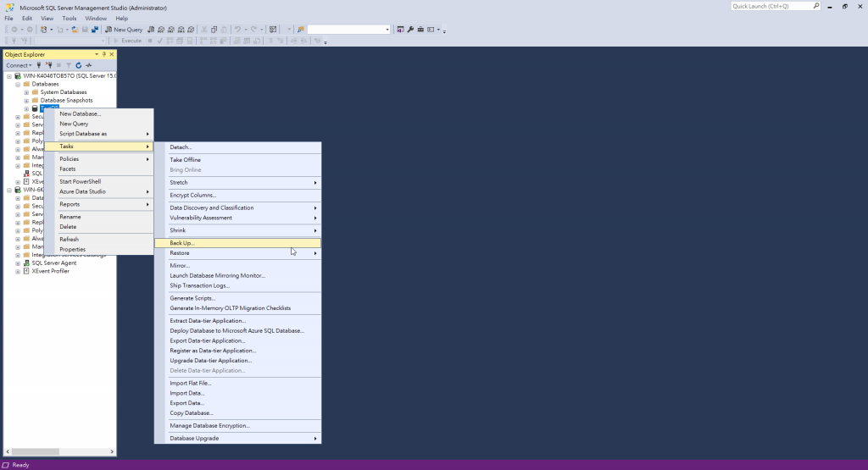Click the XEvent Profiler icon at bottom
Image resolution: width=868 pixels, height=470 pixels.
click(x=26, y=272)
